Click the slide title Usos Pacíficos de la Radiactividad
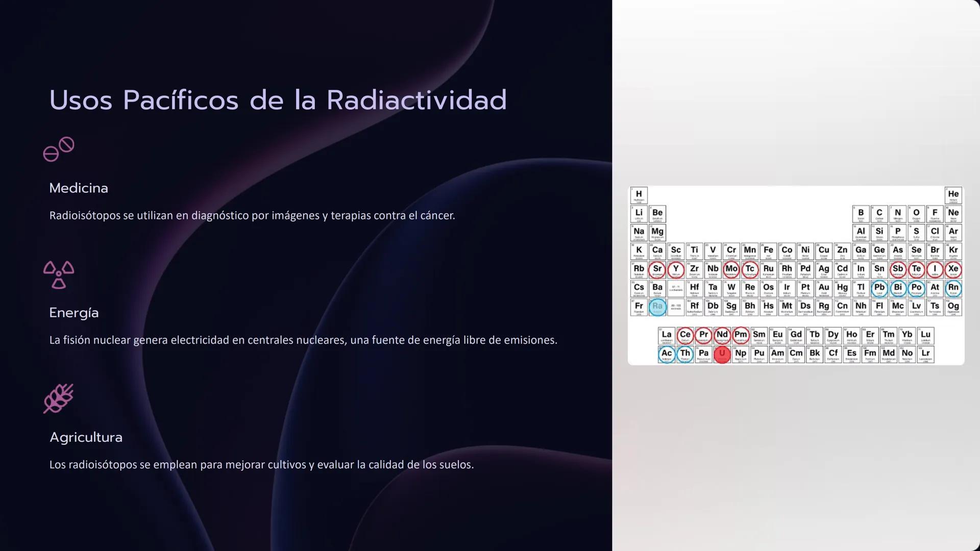Image resolution: width=980 pixels, height=551 pixels. click(x=278, y=100)
